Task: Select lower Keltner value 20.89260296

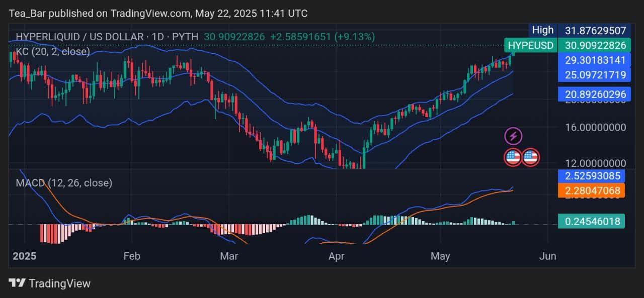Action: [x=595, y=94]
